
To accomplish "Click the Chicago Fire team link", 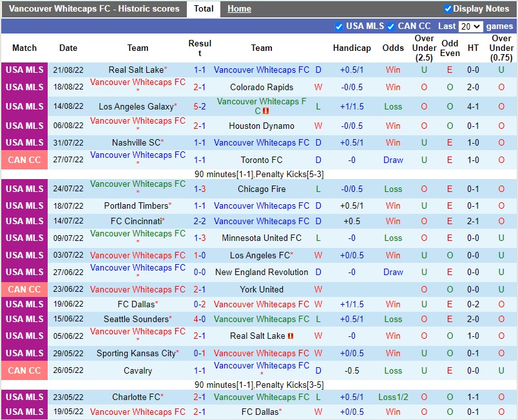I will coord(261,189).
